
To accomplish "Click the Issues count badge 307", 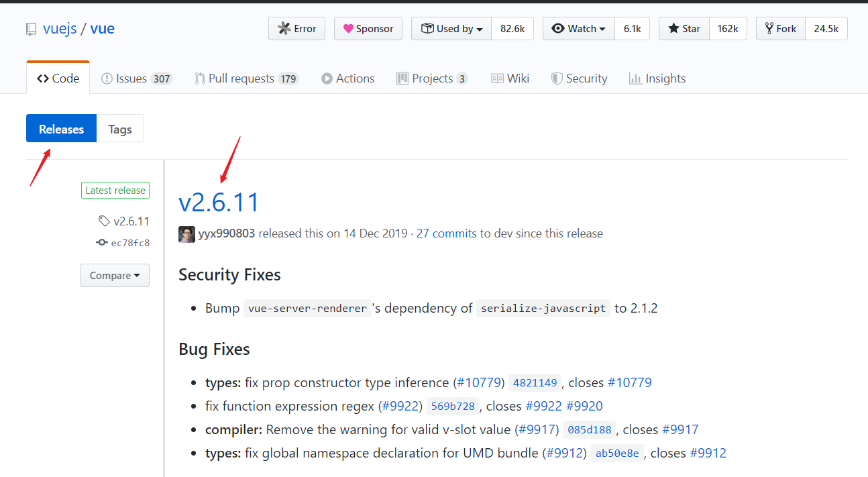I will coord(161,78).
